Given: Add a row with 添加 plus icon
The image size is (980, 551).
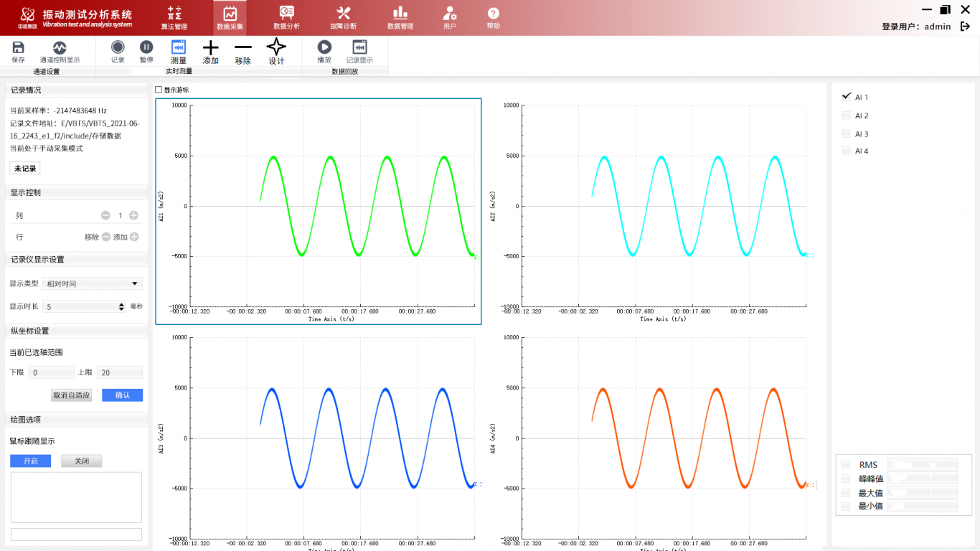Looking at the screenshot, I should (x=134, y=237).
